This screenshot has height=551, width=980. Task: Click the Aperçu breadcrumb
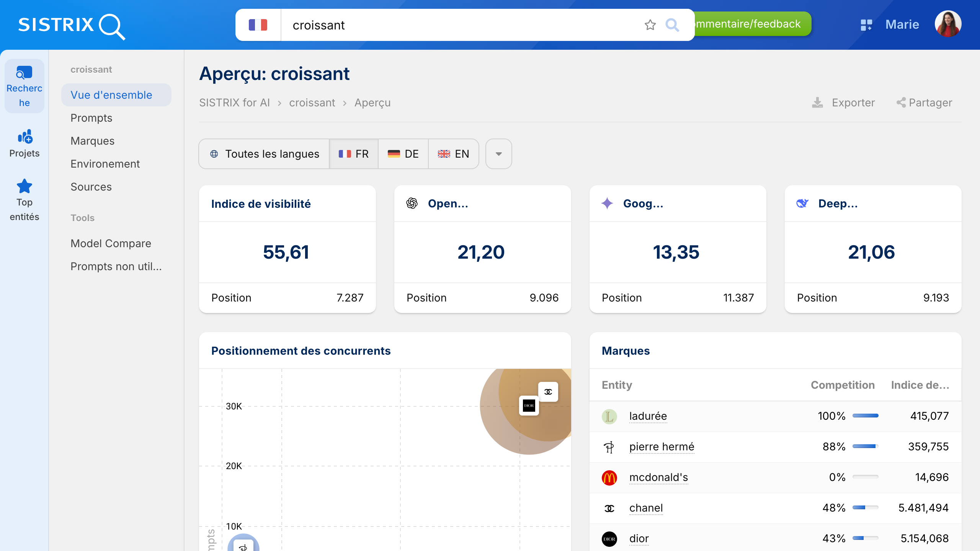(372, 103)
